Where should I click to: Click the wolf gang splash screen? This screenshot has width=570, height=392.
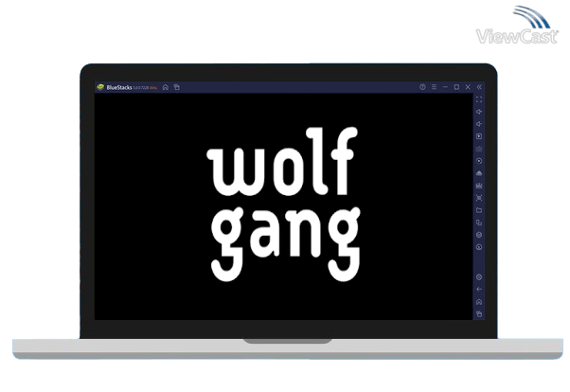(x=283, y=206)
